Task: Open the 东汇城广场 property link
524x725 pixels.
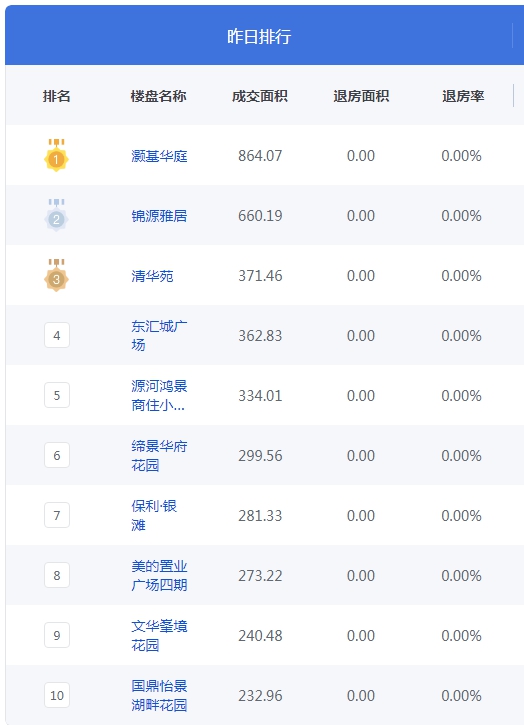Action: click(x=159, y=335)
